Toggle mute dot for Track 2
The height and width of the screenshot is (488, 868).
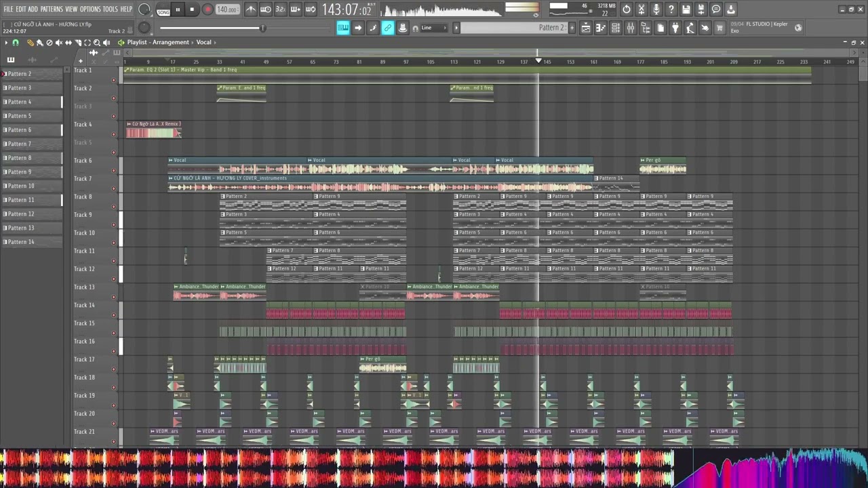coord(113,98)
